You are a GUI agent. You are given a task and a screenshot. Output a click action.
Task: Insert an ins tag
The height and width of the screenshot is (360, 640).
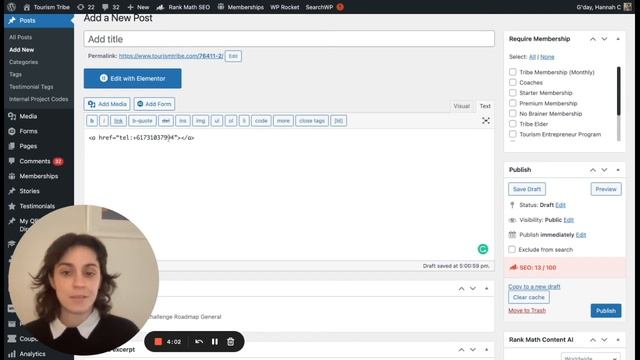pyautogui.click(x=183, y=121)
